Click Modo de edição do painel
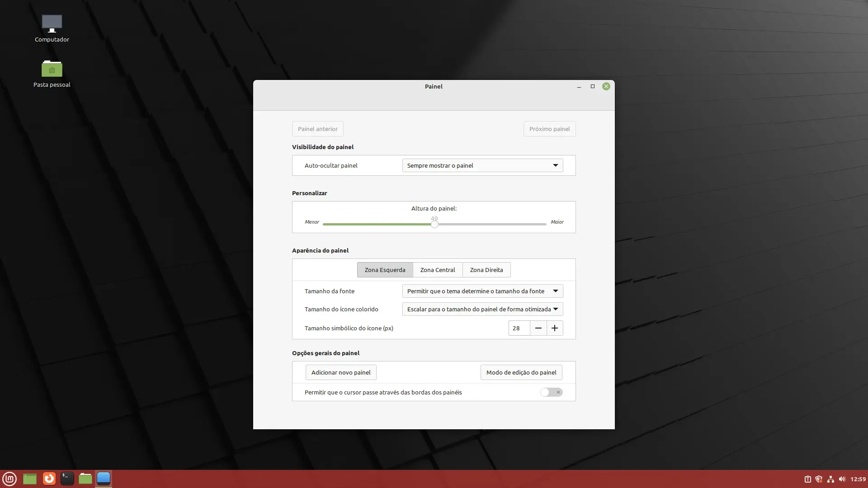 [521, 372]
